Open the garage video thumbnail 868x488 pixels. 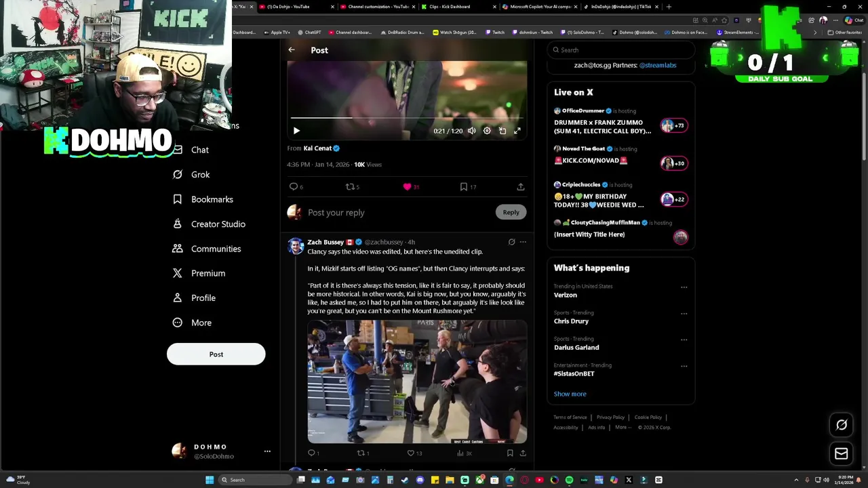coord(417,382)
